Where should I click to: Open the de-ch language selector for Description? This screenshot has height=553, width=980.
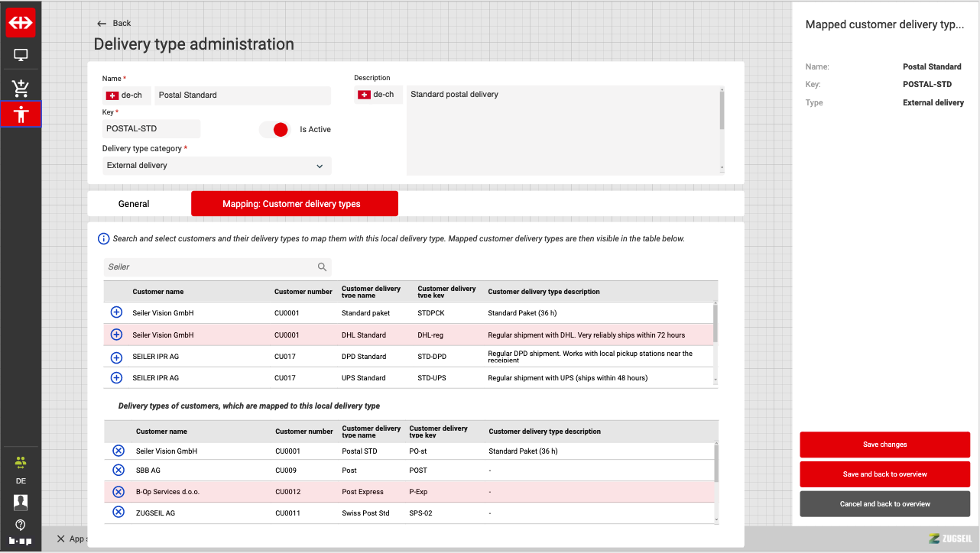(x=378, y=95)
